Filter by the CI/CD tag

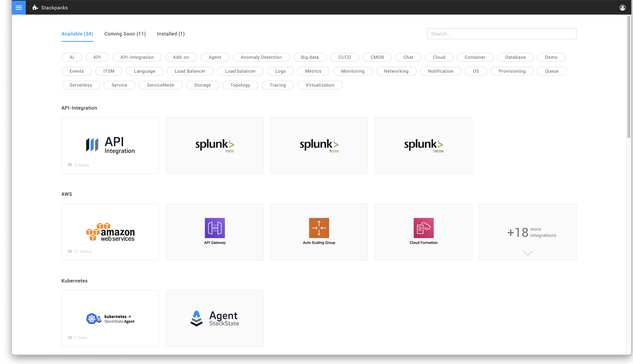point(345,57)
